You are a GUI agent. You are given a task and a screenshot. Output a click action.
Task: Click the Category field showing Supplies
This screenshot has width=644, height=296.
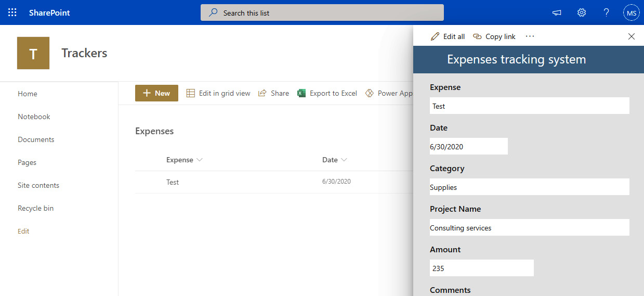530,187
